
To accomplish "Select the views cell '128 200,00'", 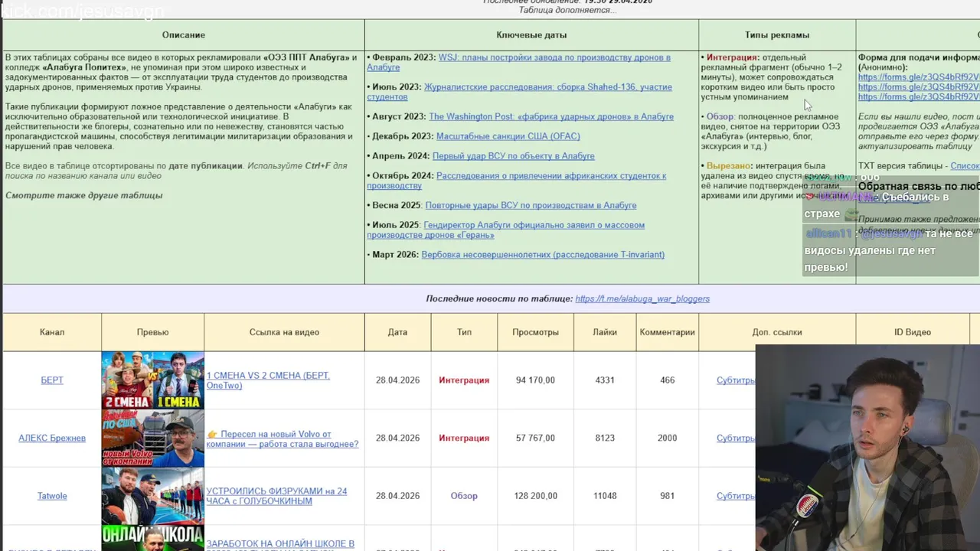I will click(x=535, y=496).
